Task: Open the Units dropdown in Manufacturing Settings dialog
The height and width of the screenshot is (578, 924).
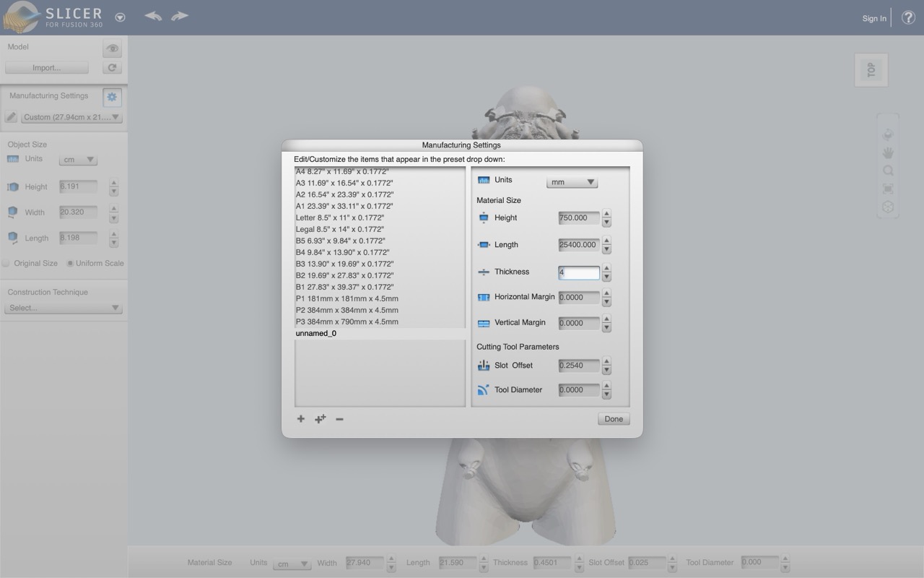Action: (572, 182)
